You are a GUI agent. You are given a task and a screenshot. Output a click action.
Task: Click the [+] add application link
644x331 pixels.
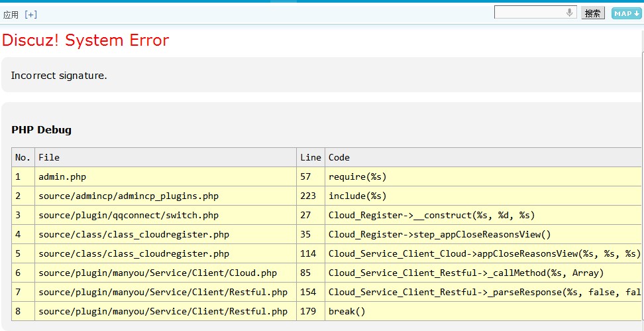pos(30,15)
